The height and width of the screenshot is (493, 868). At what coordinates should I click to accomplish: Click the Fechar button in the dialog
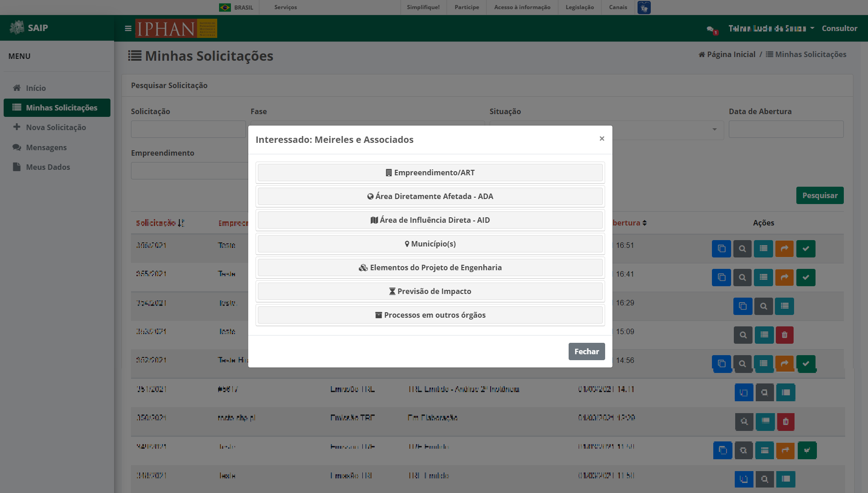coord(587,351)
